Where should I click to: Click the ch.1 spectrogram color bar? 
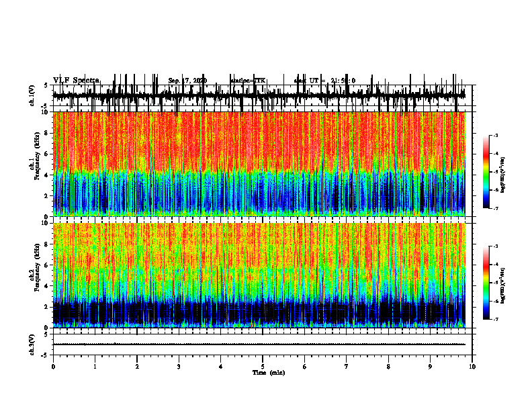coord(486,172)
